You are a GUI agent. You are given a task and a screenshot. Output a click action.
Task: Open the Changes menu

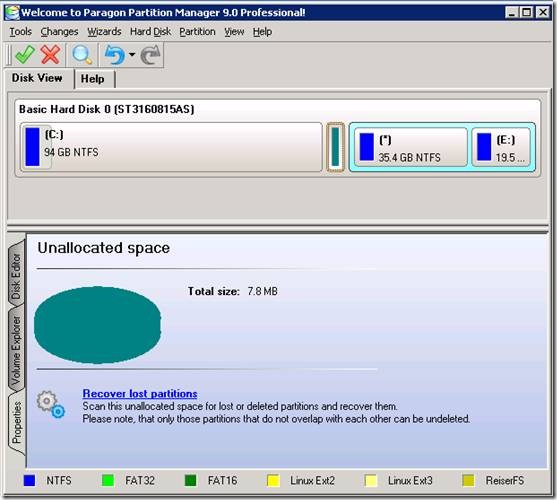pos(59,32)
